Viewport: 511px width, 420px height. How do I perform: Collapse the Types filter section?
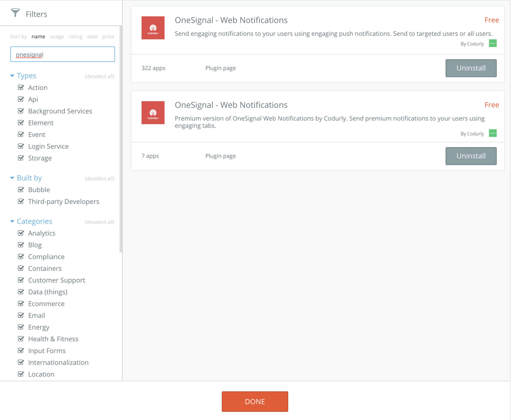pyautogui.click(x=12, y=76)
